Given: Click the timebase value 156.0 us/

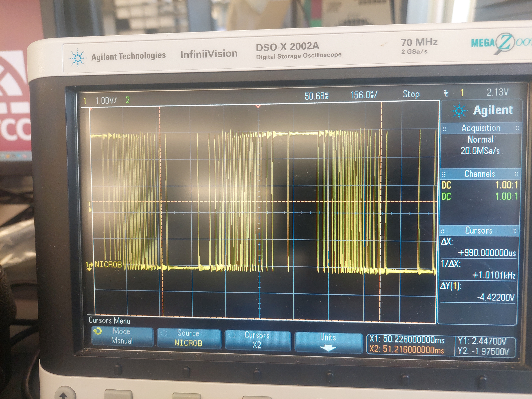Looking at the screenshot, I should coord(364,95).
